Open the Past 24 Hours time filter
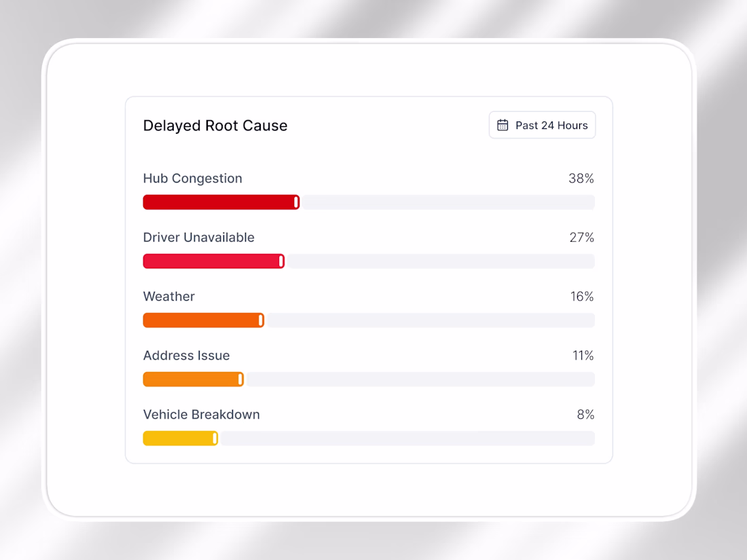 click(x=542, y=126)
